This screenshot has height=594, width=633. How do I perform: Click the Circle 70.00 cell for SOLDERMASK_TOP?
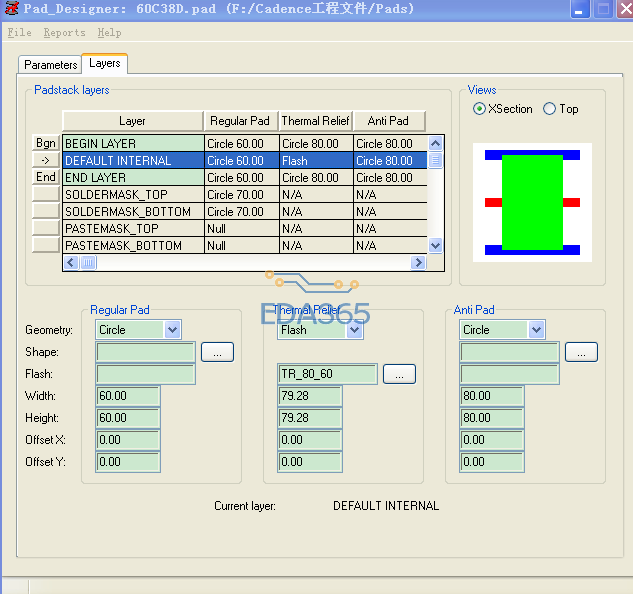click(x=241, y=194)
